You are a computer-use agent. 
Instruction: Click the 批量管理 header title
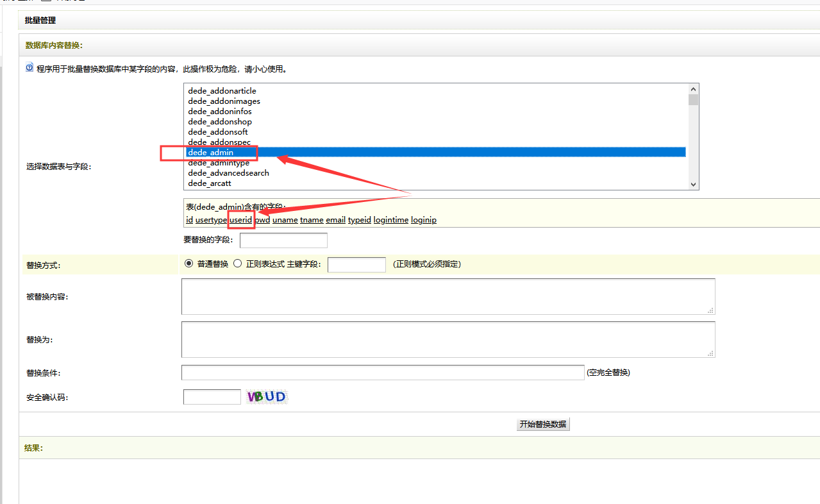pyautogui.click(x=40, y=21)
